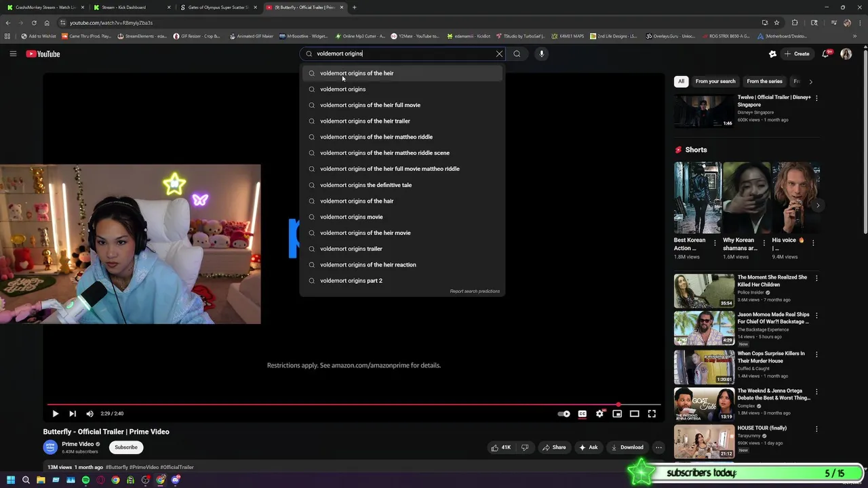
Task: Go back with the browser back arrow
Action: tap(8, 22)
